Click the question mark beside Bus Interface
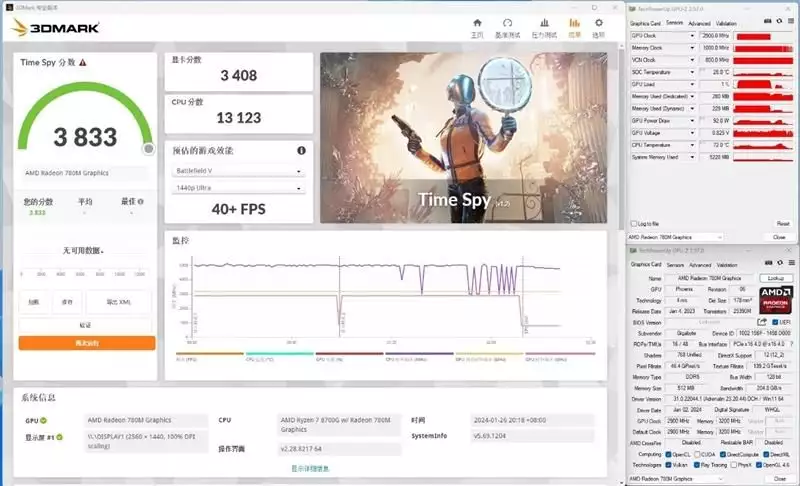Viewport: 800px width, 486px height. (792, 344)
